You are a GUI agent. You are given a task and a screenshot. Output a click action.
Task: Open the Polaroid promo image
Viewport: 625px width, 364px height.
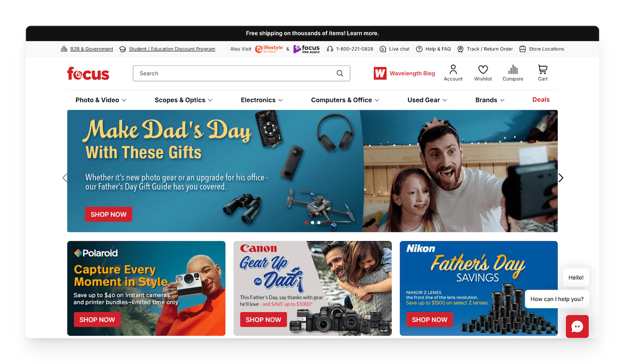coord(146,288)
